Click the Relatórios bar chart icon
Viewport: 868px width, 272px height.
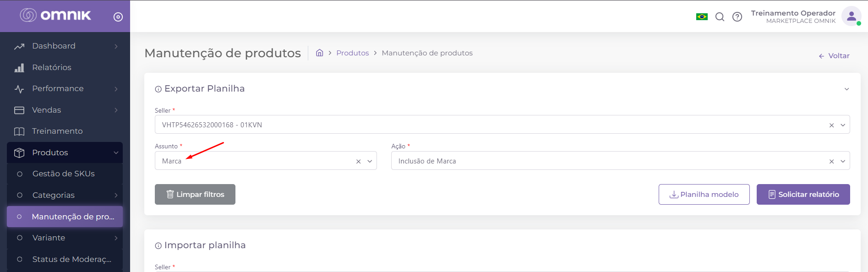tap(19, 68)
